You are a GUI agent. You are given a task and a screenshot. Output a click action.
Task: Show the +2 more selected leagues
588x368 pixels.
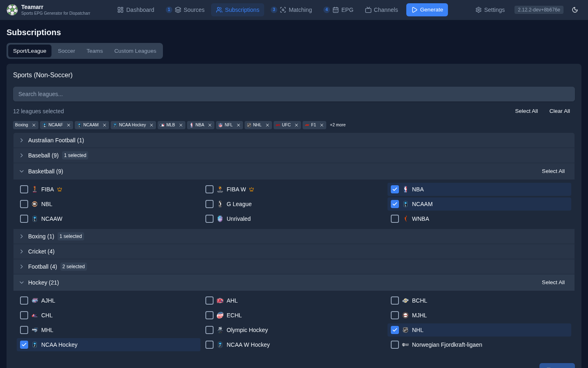338,125
